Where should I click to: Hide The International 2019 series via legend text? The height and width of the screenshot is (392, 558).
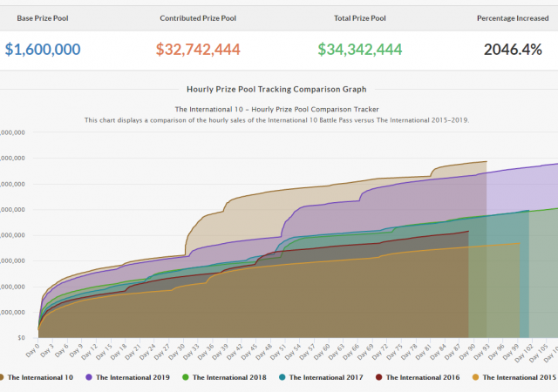click(x=133, y=377)
